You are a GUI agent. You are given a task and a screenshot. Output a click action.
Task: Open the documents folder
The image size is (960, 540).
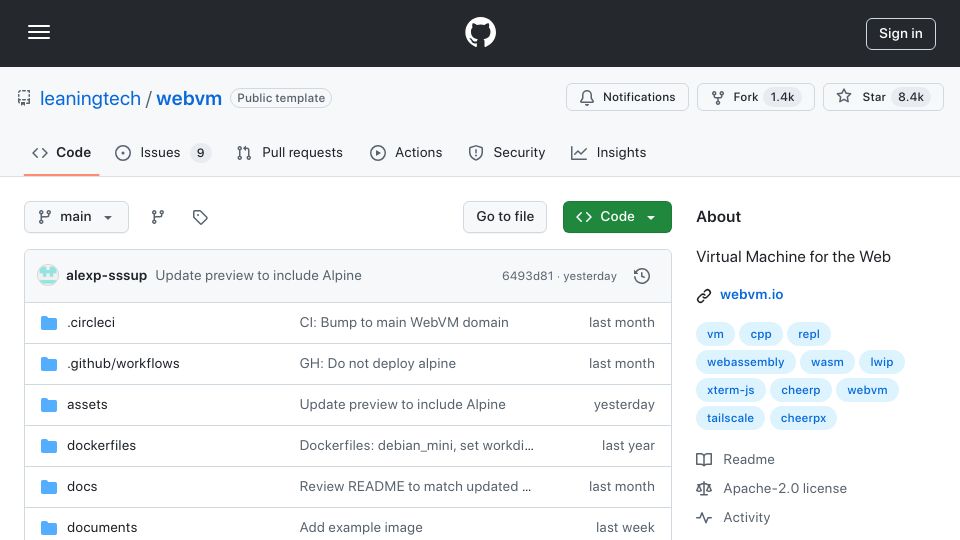tap(102, 528)
